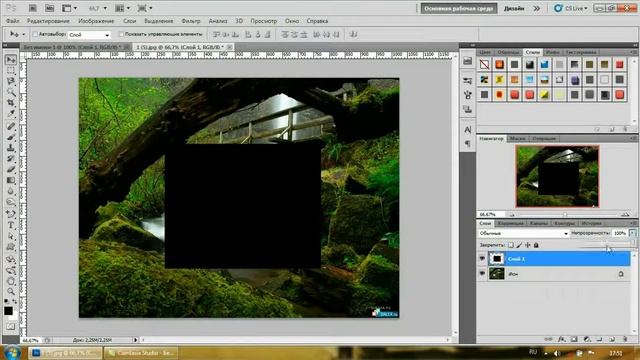
Task: Adjust the Navigator zoom slider
Action: (566, 214)
